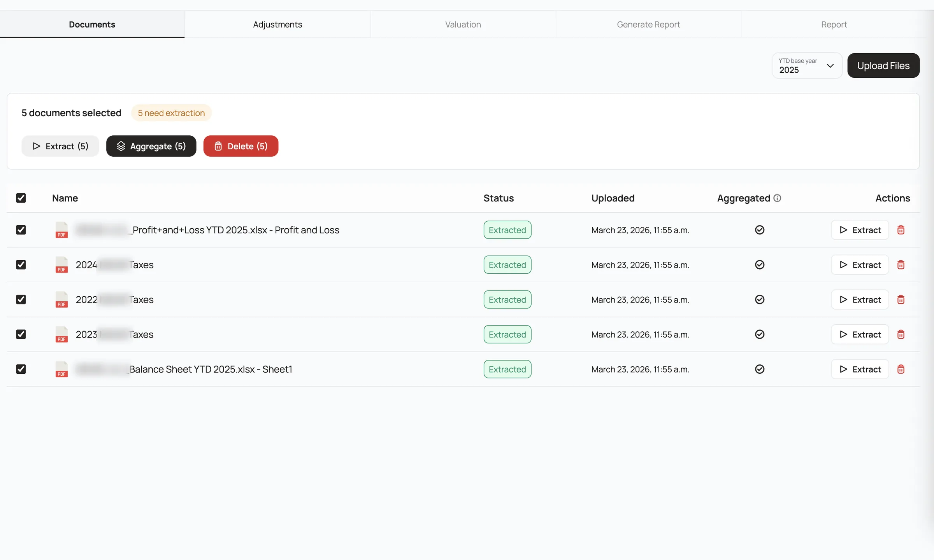Image resolution: width=934 pixels, height=560 pixels.
Task: Delete the 5 selected documents
Action: click(241, 146)
